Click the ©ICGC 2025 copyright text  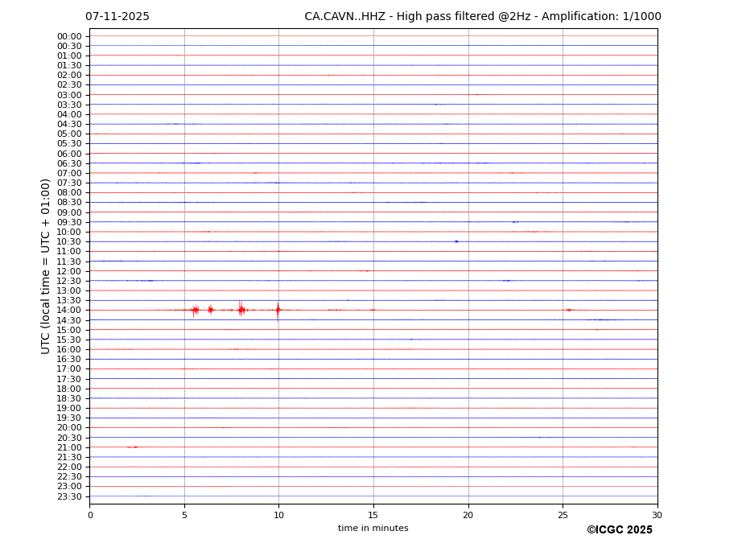(x=619, y=530)
